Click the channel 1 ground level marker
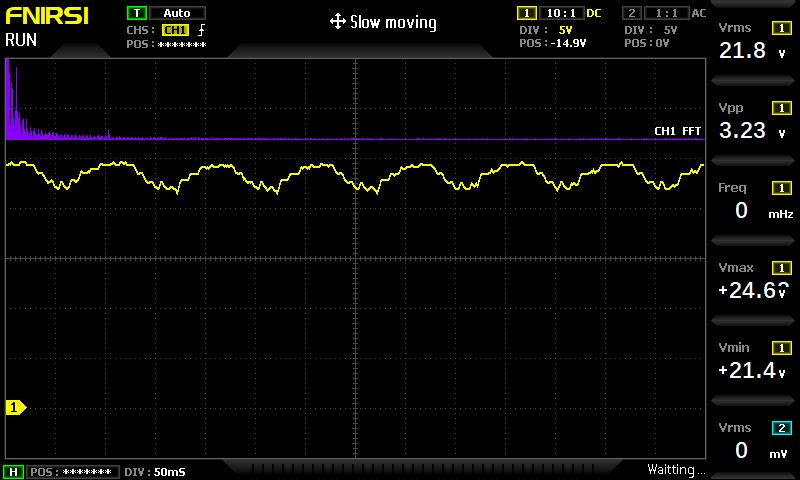 [x=15, y=407]
